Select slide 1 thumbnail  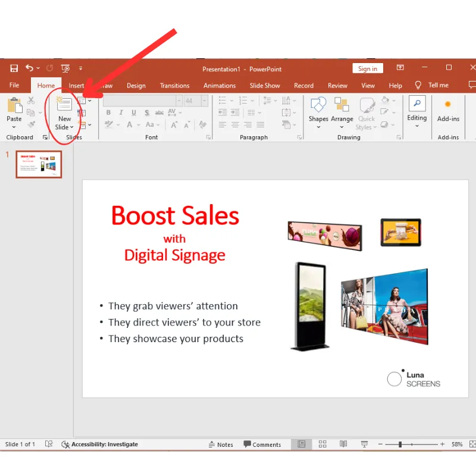(x=39, y=164)
